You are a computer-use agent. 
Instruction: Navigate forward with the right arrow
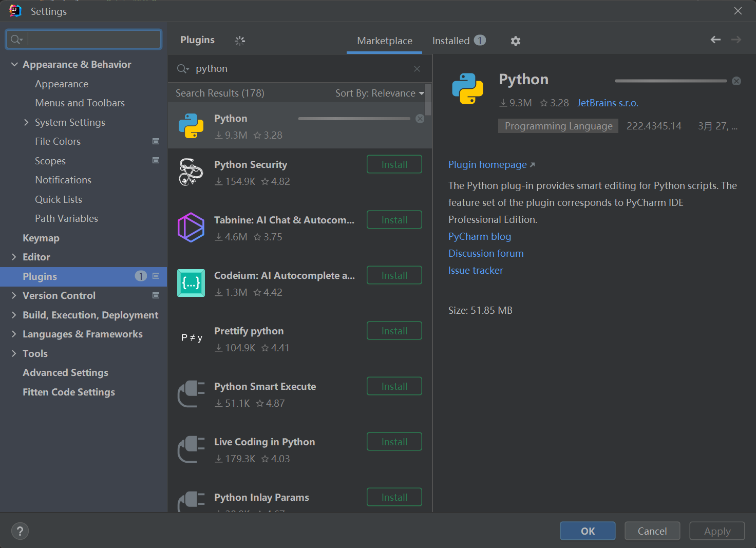pos(736,40)
